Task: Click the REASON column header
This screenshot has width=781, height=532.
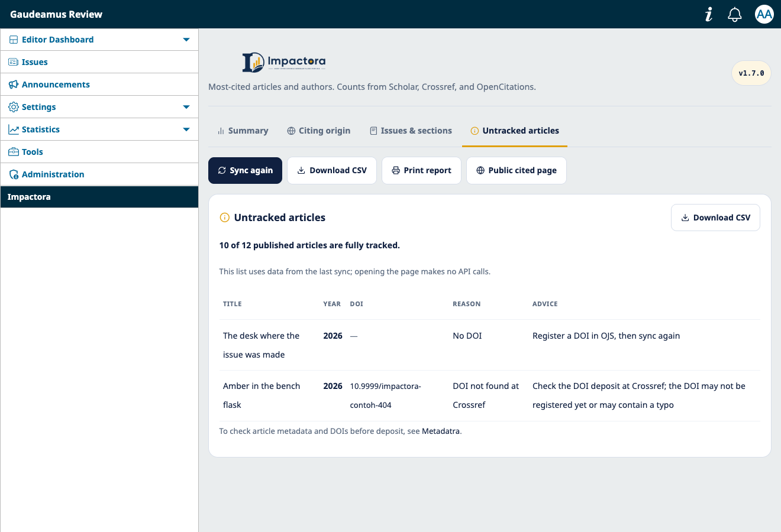Action: (467, 304)
